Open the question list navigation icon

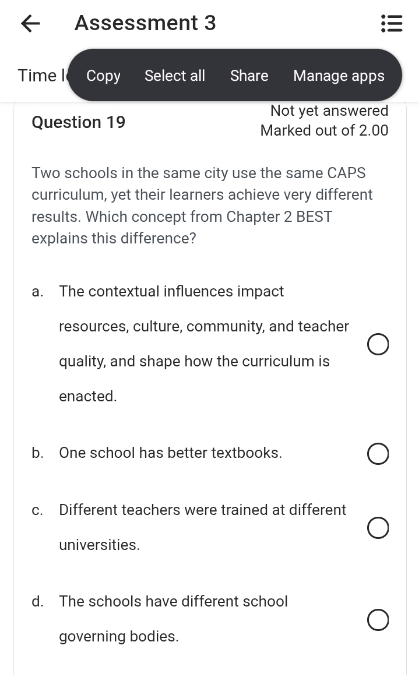pyautogui.click(x=391, y=23)
